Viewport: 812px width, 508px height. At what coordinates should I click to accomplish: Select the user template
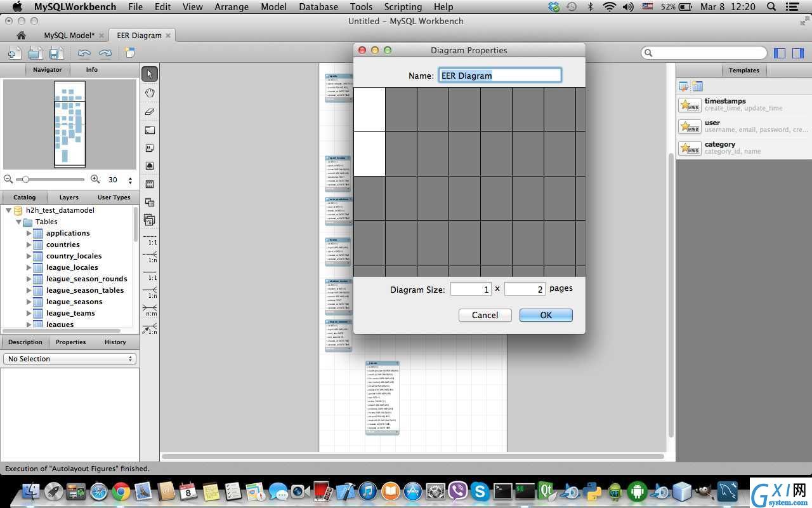pos(743,126)
